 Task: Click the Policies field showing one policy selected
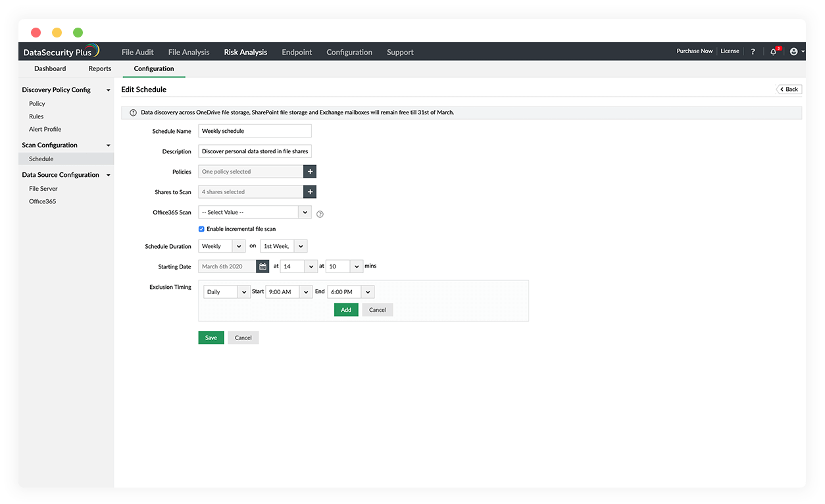tap(251, 171)
